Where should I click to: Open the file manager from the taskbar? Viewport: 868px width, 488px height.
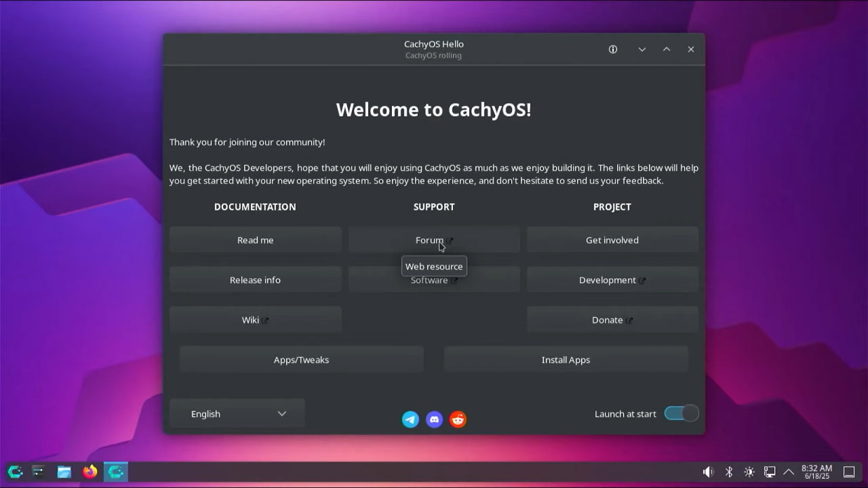pos(64,472)
